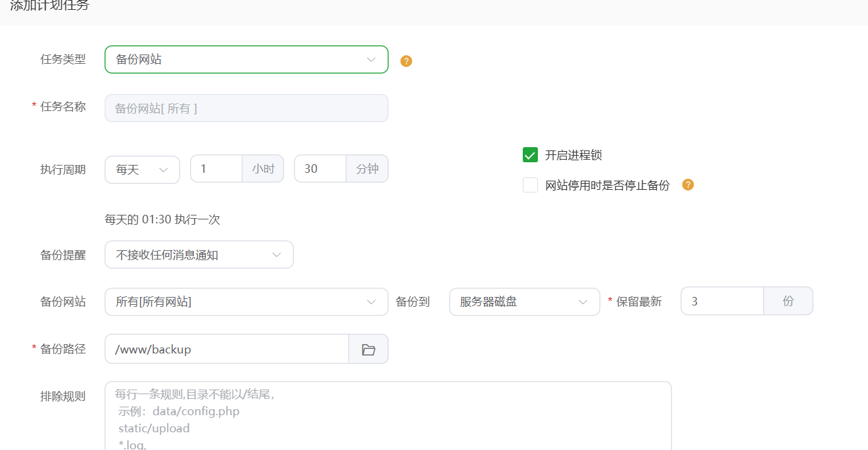Click the 份 unit label beside 保留最新
Screen dimensions: 868x450
788,302
